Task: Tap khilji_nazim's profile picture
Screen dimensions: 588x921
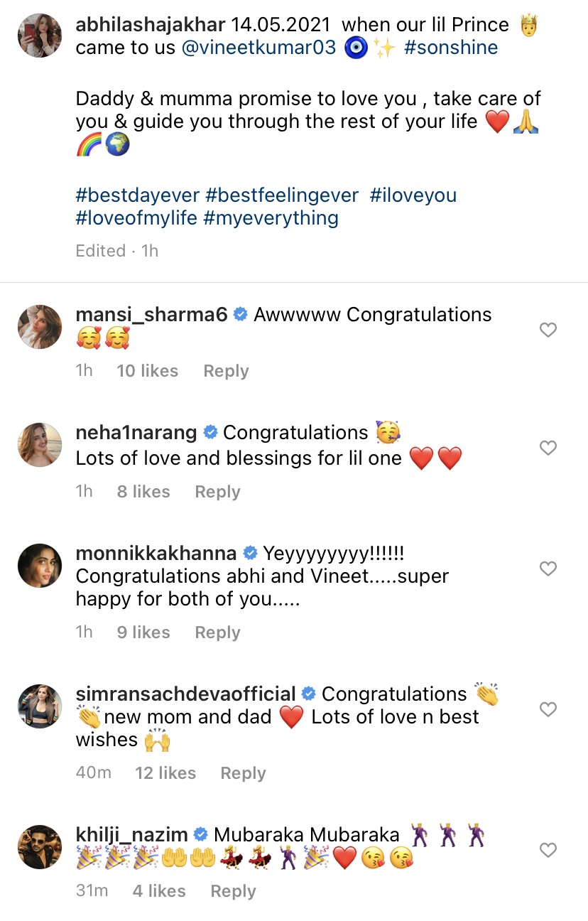Action: [x=40, y=847]
